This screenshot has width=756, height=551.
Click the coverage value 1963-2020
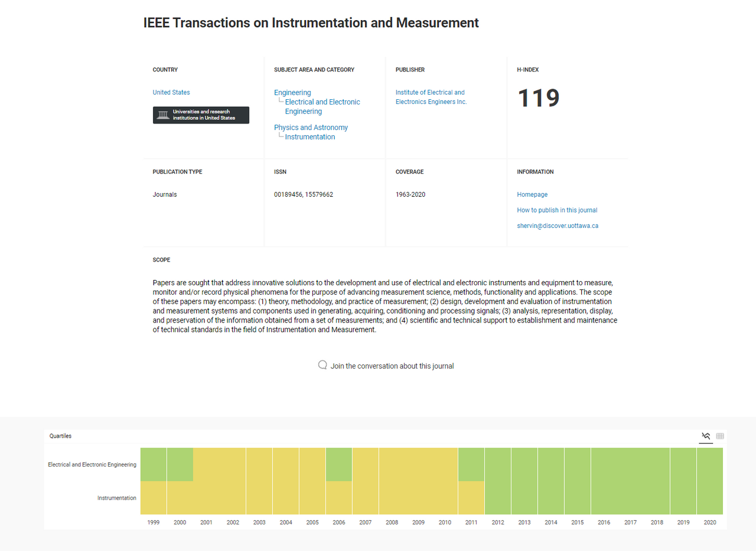click(410, 194)
